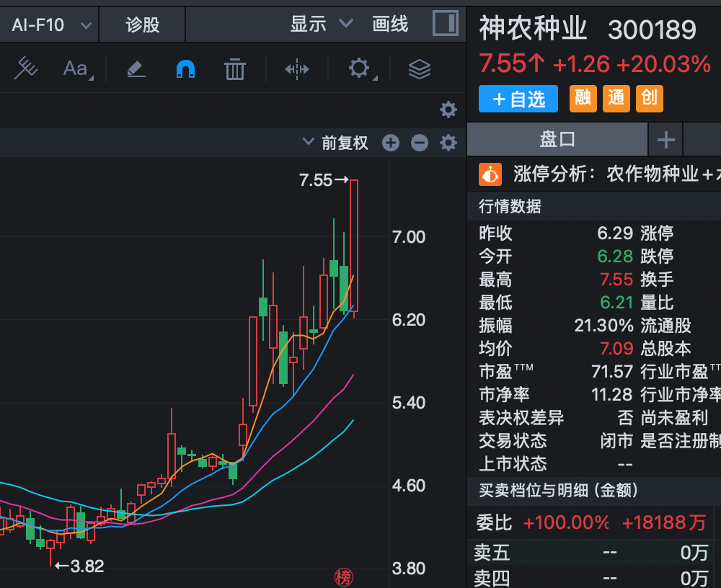721x588 pixels.
Task: Click the 今开 value 6.28
Action: [x=615, y=256]
